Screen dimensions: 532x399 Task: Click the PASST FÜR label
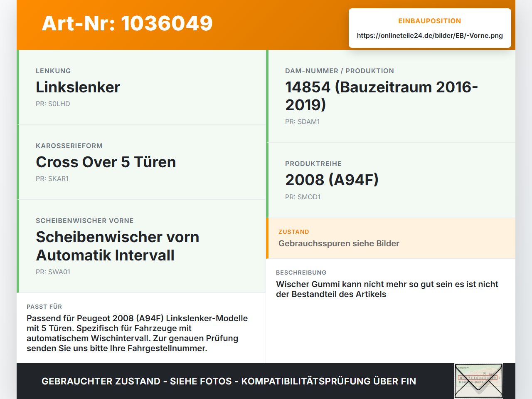[x=44, y=307]
